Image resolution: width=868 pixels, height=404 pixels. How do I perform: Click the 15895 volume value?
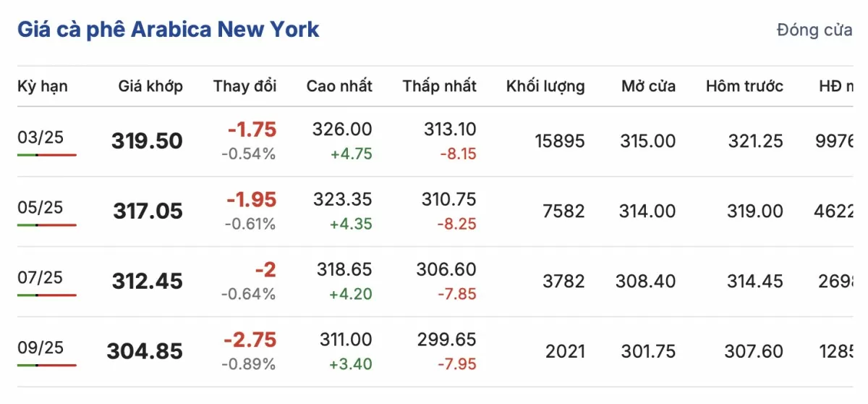point(560,141)
